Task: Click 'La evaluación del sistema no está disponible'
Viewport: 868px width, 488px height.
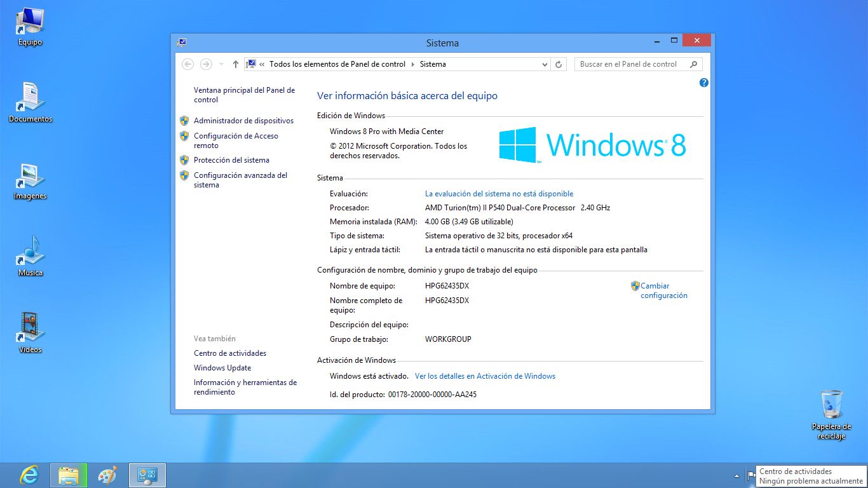Action: tap(499, 194)
